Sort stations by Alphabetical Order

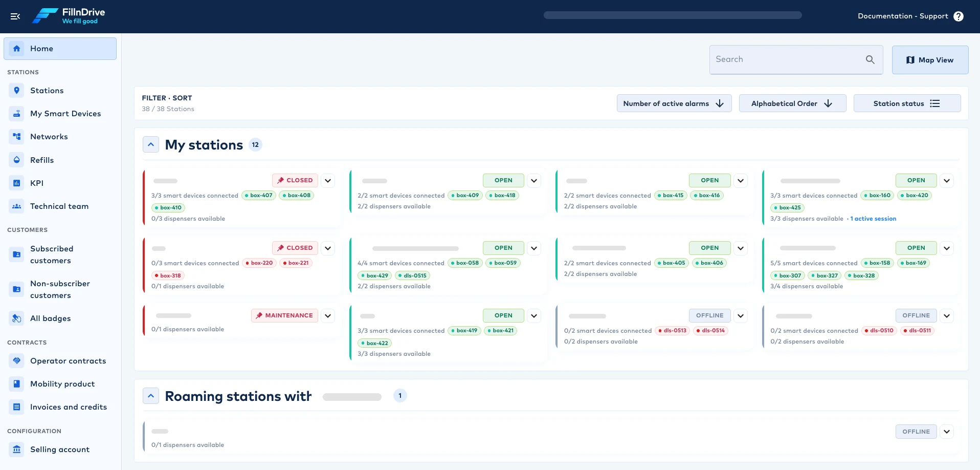pos(792,103)
